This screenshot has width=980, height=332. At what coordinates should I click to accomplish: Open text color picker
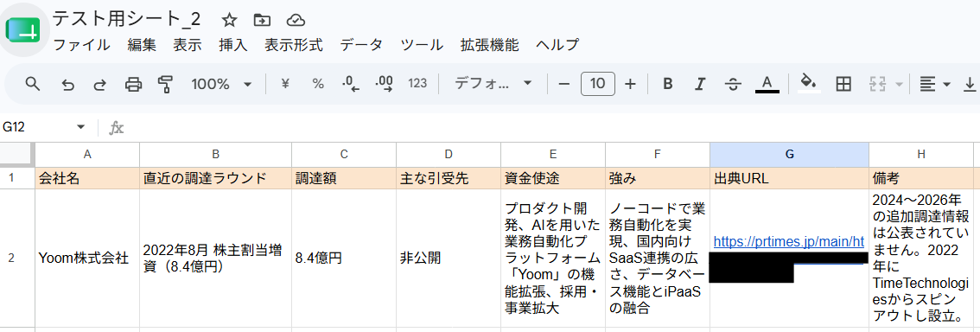pyautogui.click(x=767, y=84)
